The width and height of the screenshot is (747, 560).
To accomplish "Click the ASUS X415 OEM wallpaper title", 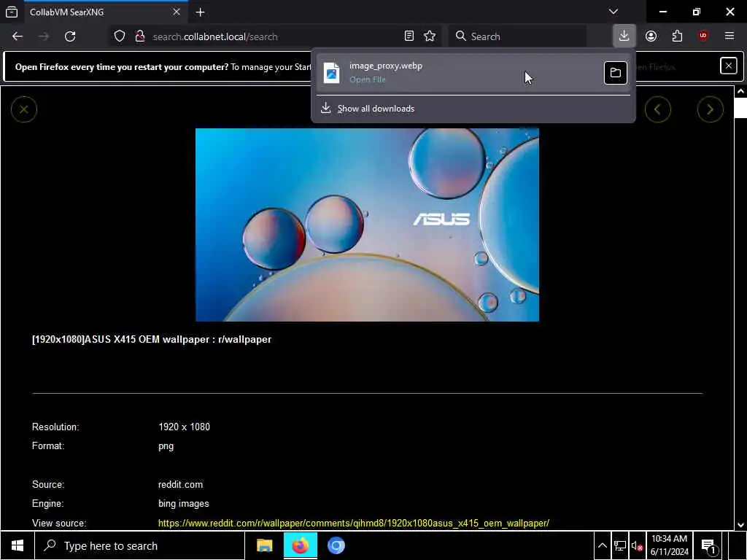I will pyautogui.click(x=152, y=340).
